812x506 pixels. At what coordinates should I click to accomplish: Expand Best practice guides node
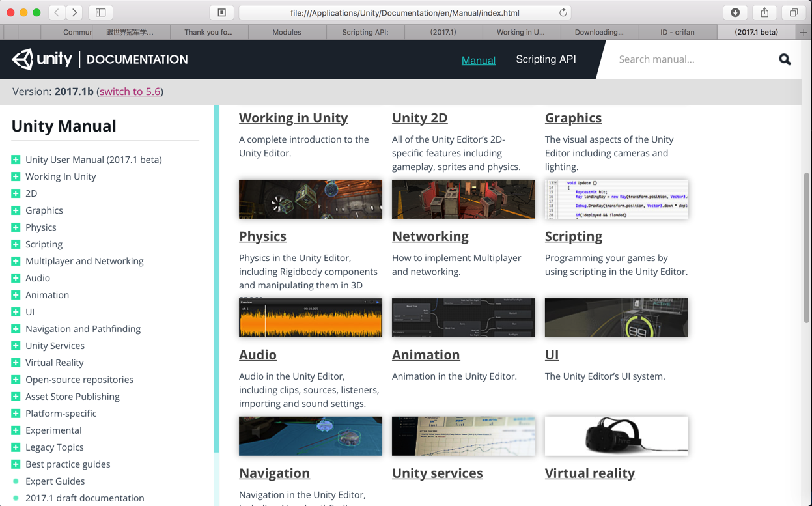click(16, 464)
